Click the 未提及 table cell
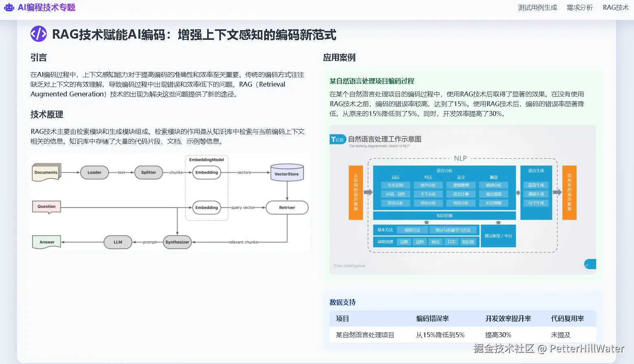Image resolution: width=634 pixels, height=364 pixels. (561, 335)
